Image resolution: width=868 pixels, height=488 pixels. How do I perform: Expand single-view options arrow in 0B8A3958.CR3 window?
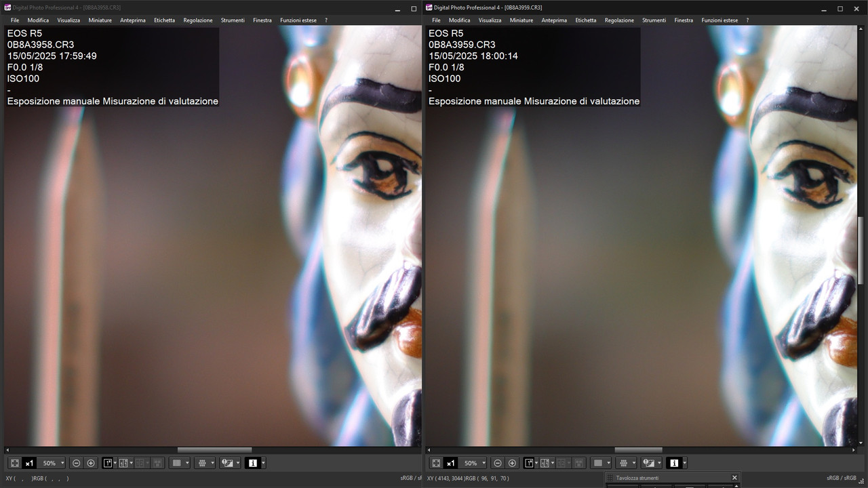[x=115, y=463]
